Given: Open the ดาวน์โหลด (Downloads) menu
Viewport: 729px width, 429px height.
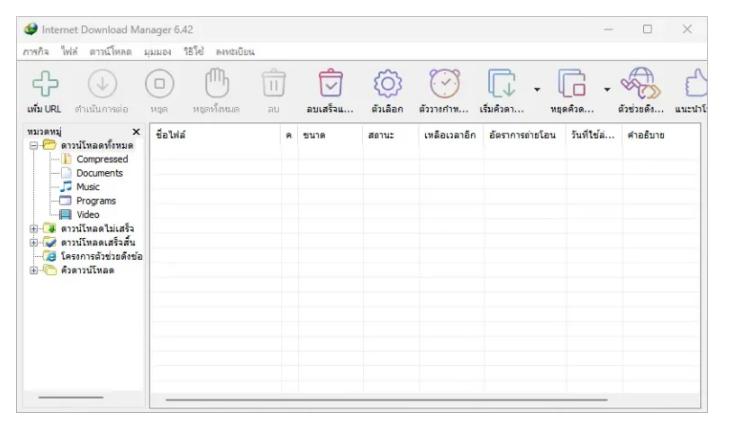Looking at the screenshot, I should tap(112, 53).
